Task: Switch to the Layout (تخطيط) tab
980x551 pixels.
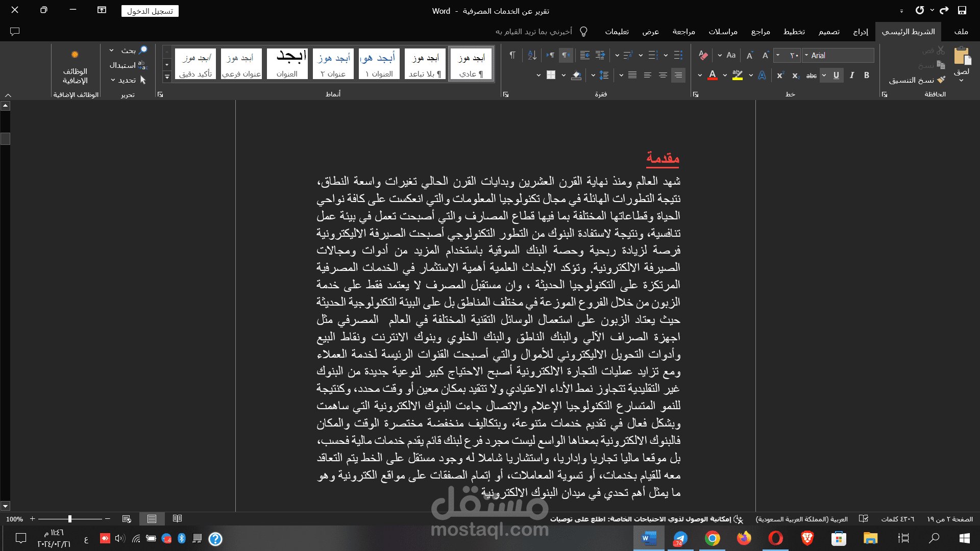Action: 794,32
